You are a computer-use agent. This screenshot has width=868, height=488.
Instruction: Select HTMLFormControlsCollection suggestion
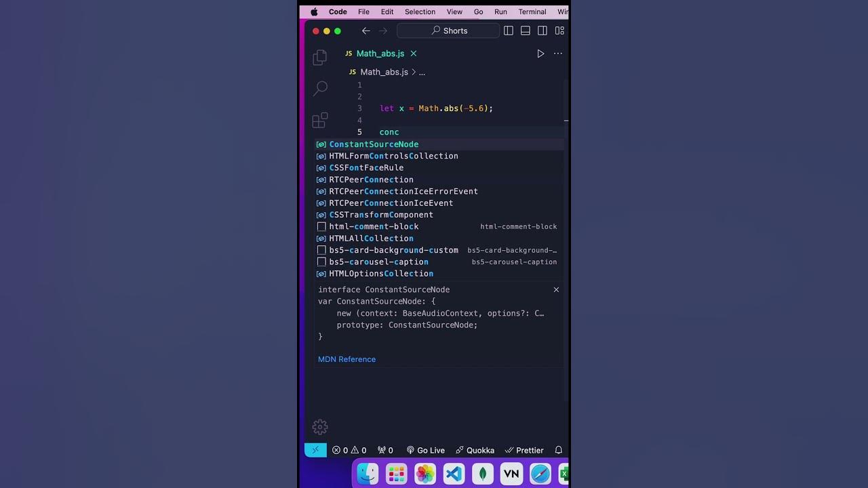tap(439, 156)
